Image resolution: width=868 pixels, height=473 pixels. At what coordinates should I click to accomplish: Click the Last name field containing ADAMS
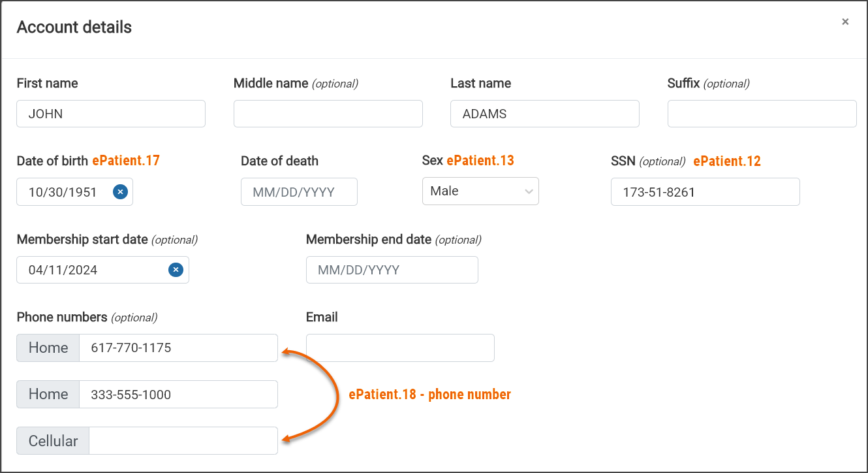click(544, 114)
